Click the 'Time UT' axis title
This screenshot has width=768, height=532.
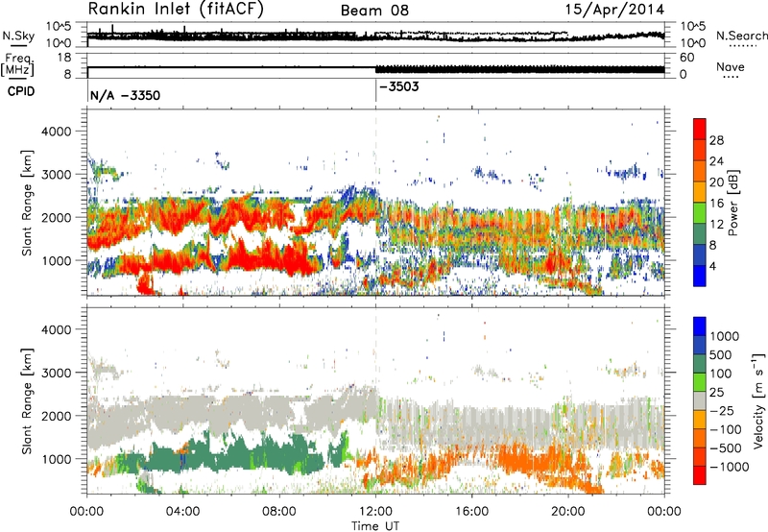(375, 525)
